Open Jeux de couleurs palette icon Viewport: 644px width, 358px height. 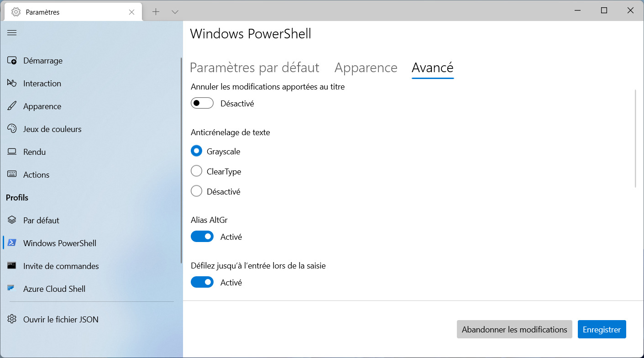click(12, 129)
